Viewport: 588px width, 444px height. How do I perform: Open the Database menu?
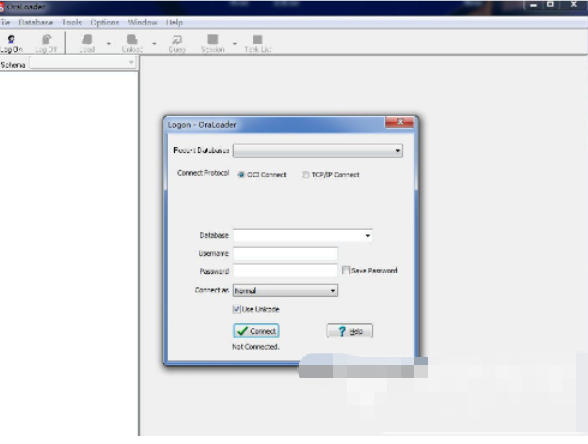(x=36, y=22)
